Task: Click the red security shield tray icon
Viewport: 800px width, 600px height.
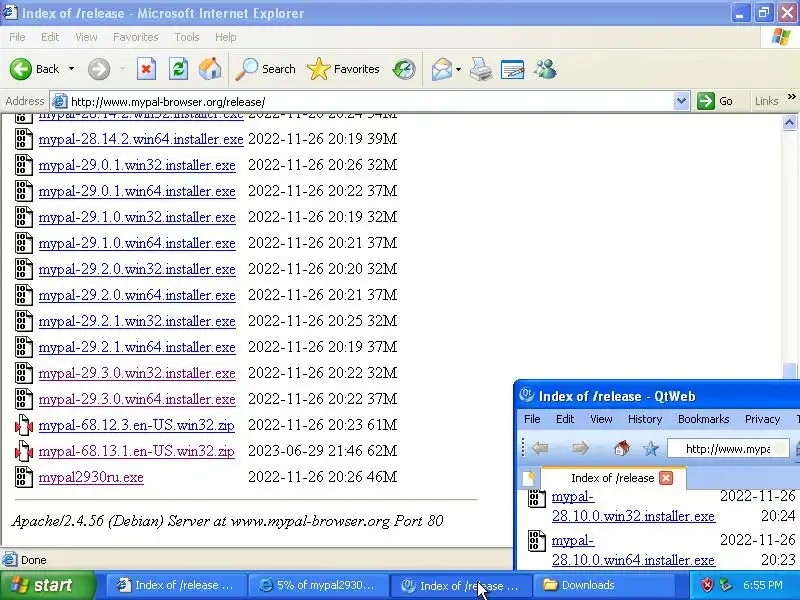Action: (x=707, y=585)
